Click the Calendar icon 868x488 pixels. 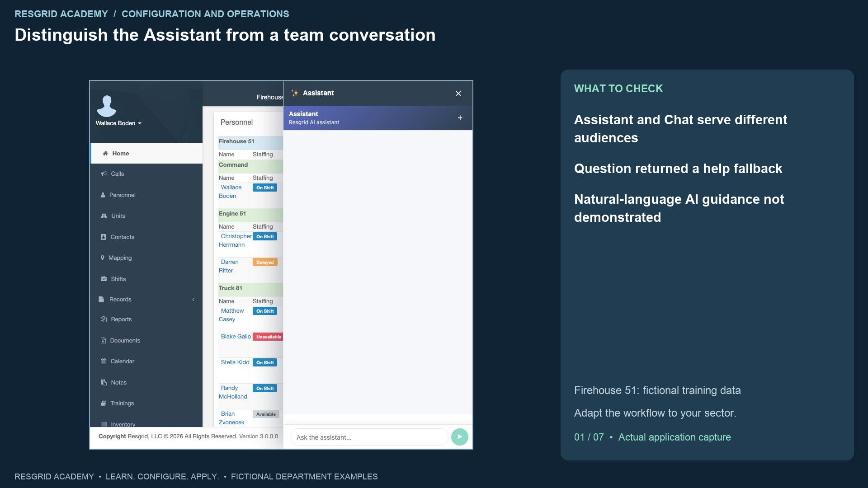point(104,361)
